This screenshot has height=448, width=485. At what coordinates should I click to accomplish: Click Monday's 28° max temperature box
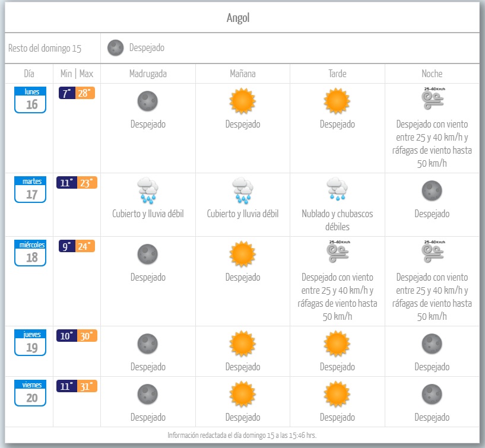85,93
